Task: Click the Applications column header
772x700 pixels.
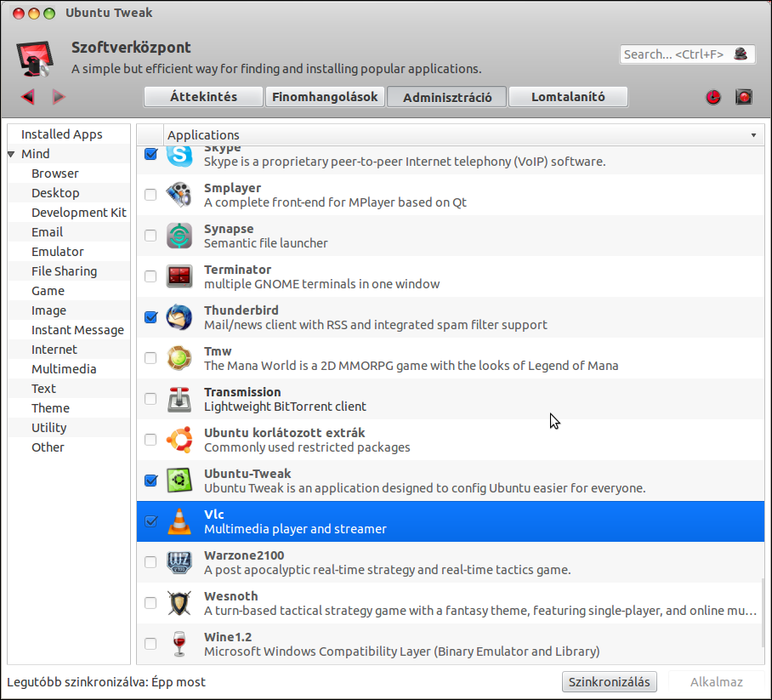Action: tap(463, 135)
